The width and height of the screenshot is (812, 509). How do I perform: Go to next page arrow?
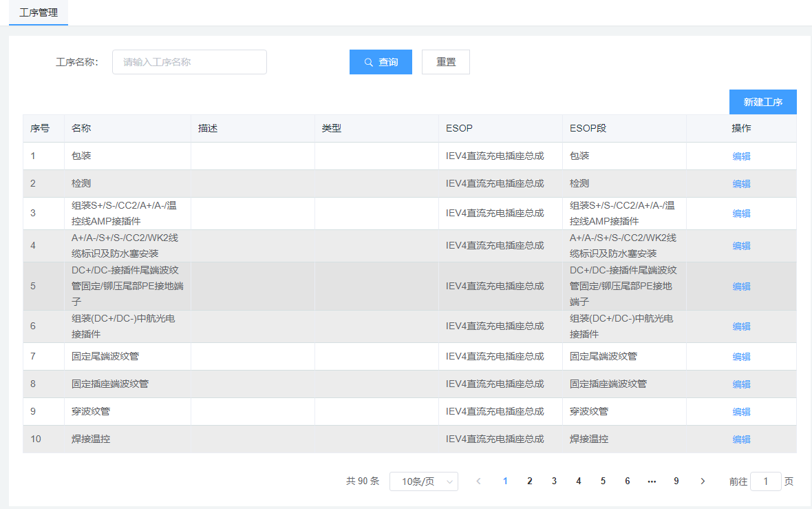coord(702,481)
